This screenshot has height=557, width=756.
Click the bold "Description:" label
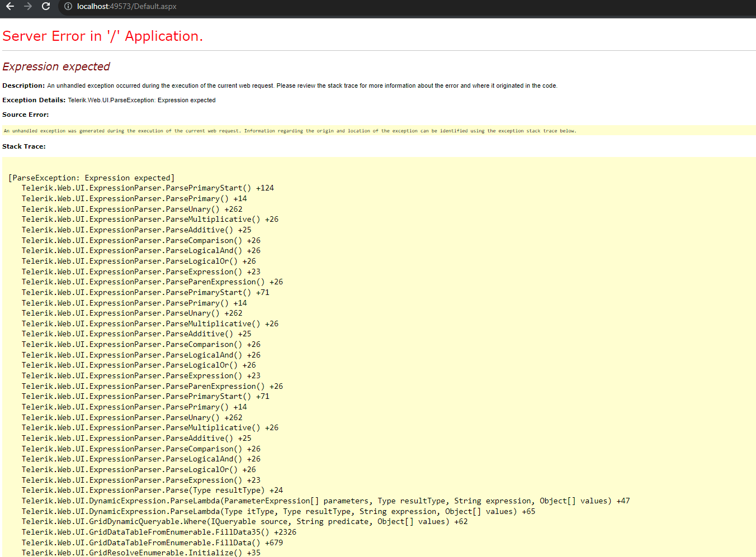click(23, 86)
